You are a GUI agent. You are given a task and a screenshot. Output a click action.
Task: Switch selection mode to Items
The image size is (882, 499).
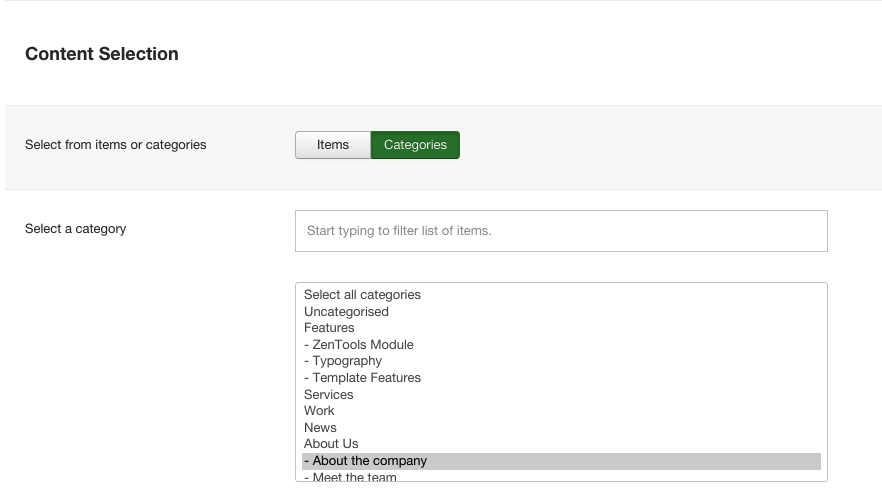point(332,145)
